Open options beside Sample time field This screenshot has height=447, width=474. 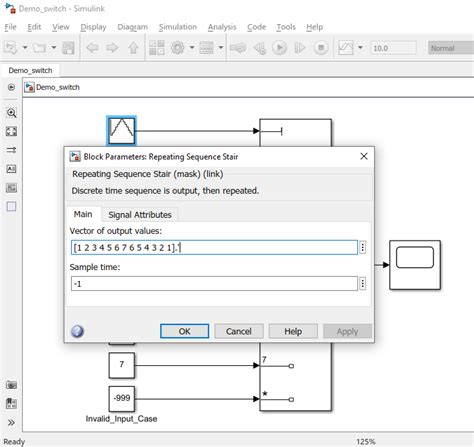click(x=363, y=284)
